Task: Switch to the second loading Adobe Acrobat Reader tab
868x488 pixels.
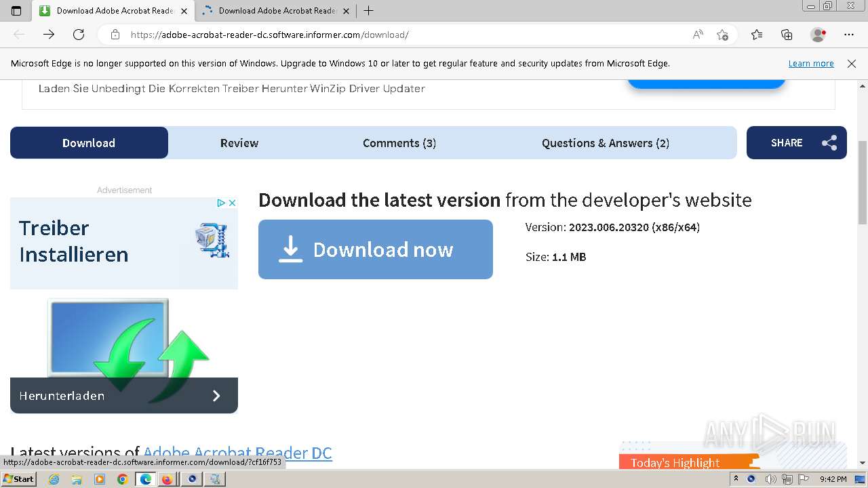Action: point(277,11)
